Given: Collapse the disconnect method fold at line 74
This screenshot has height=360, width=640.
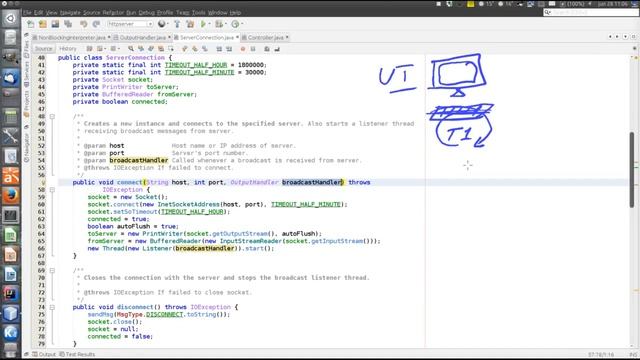Looking at the screenshot, I should [52, 307].
